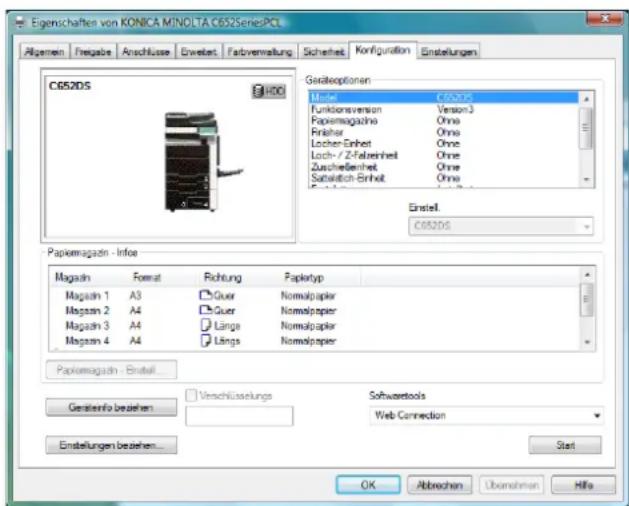Open the Einstellungen tab
Viewport: 629px width, 506px height.
[448, 52]
